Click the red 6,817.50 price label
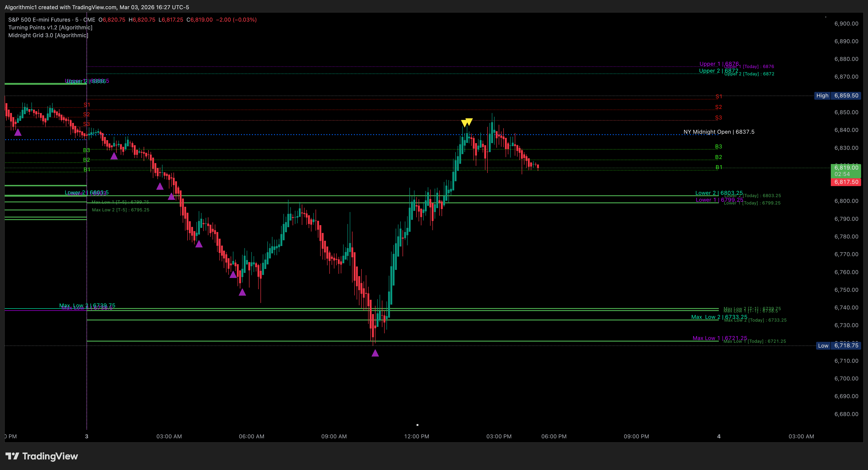Screen dimensions: 868x470 (846, 182)
